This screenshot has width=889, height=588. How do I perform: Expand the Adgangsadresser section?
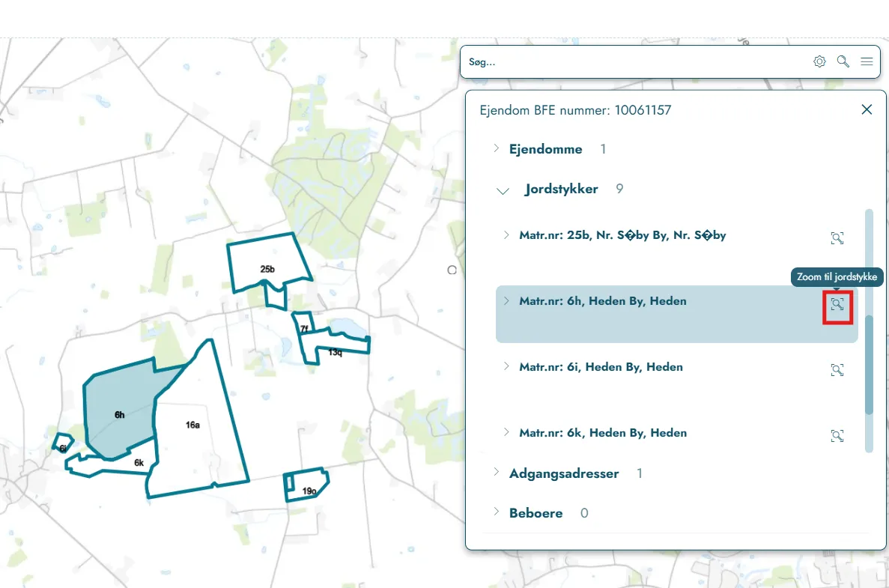click(x=496, y=473)
